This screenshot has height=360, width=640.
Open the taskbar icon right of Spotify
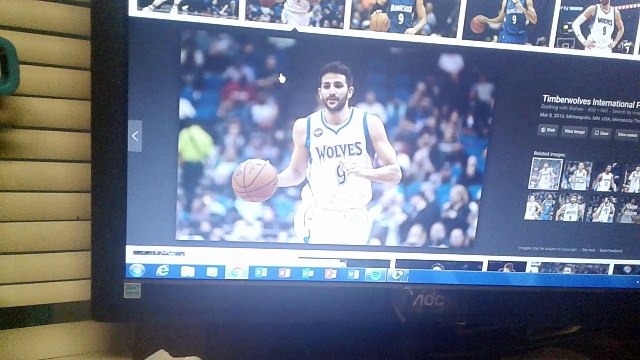pyautogui.click(x=398, y=275)
